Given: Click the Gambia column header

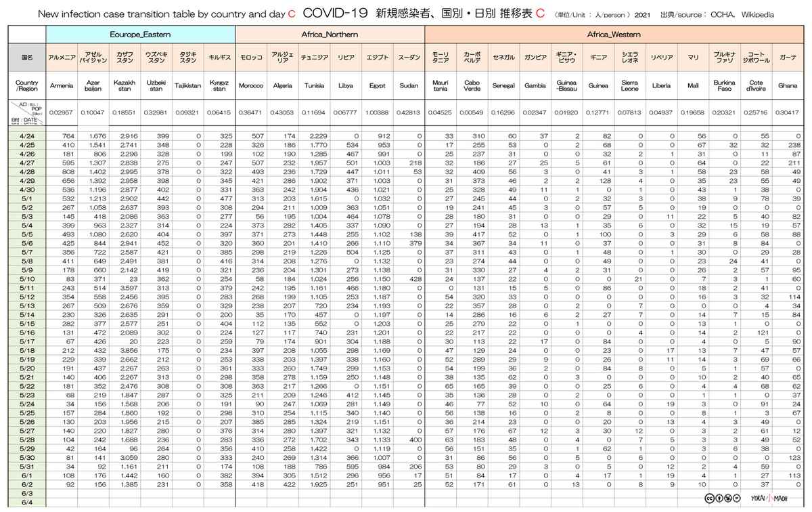Looking at the screenshot, I should pyautogui.click(x=535, y=86).
